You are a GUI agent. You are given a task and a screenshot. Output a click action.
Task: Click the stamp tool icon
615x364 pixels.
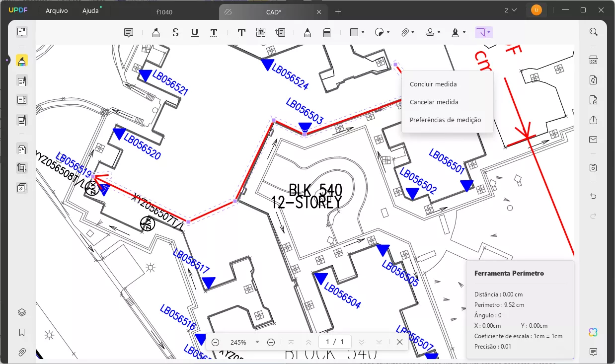430,33
